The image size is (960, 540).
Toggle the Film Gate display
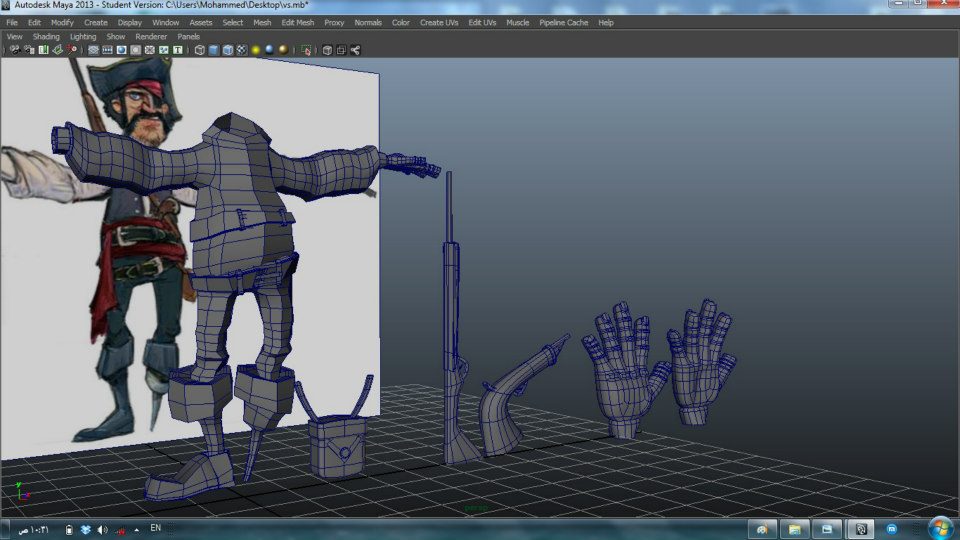[x=107, y=50]
